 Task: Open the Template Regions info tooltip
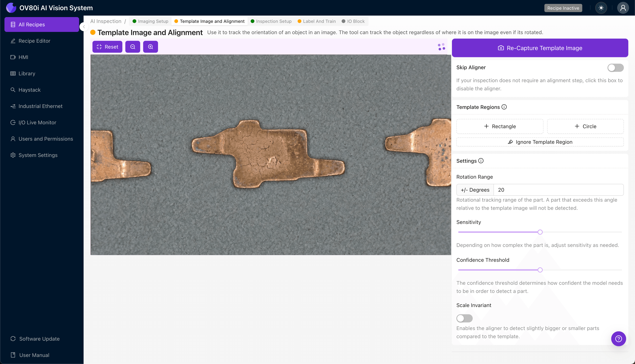tap(504, 107)
